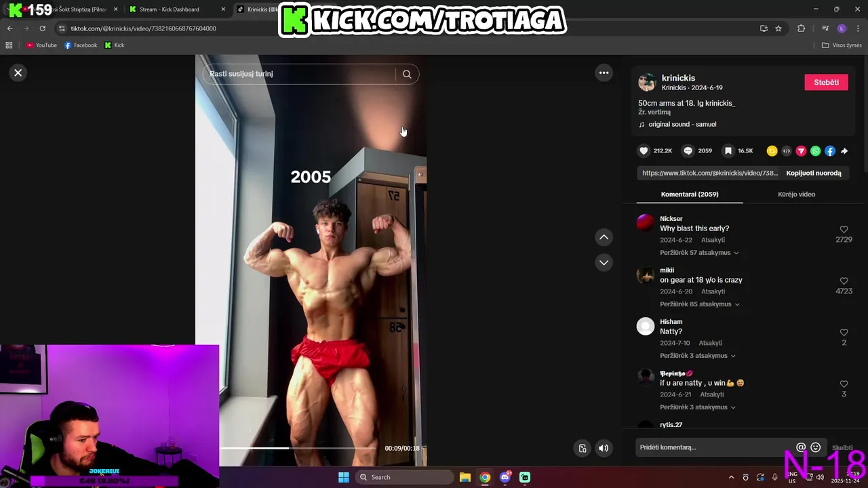Like Hisham's comment 'Natty?'
The height and width of the screenshot is (488, 868).
[x=844, y=333]
